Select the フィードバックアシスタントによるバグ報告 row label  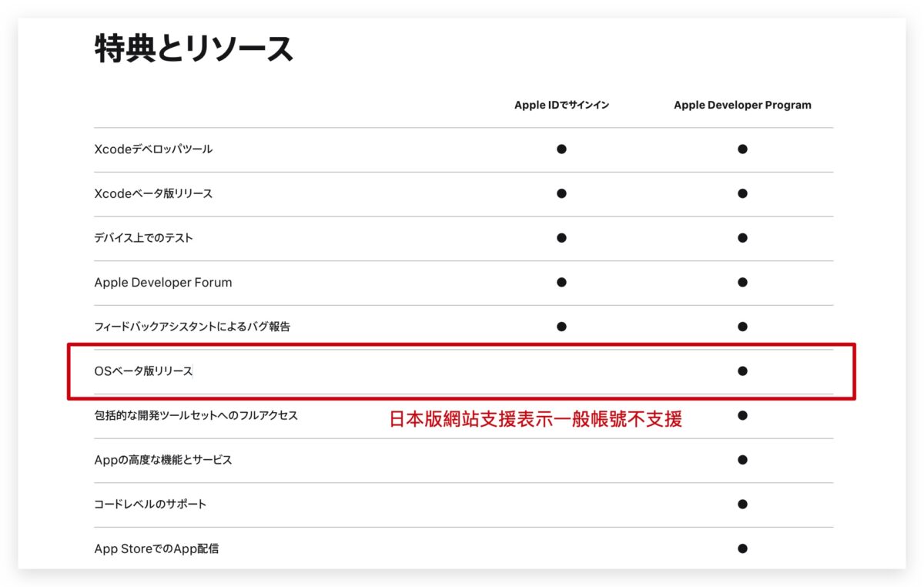192,327
